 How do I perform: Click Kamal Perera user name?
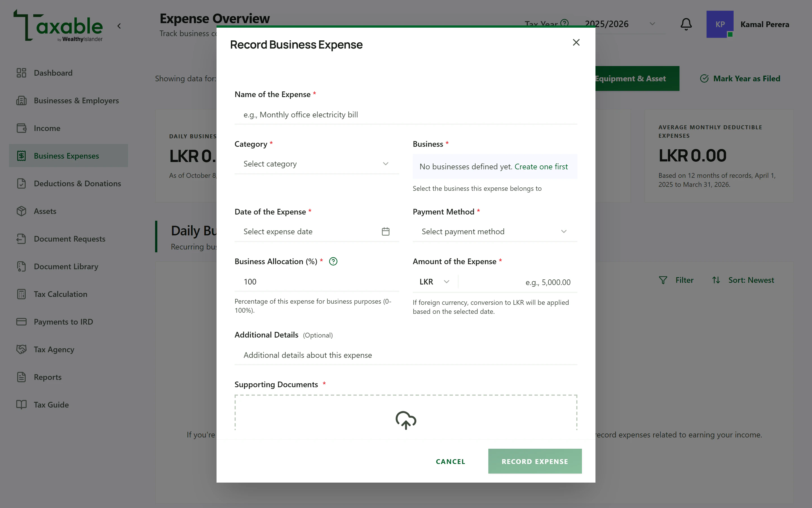[764, 24]
